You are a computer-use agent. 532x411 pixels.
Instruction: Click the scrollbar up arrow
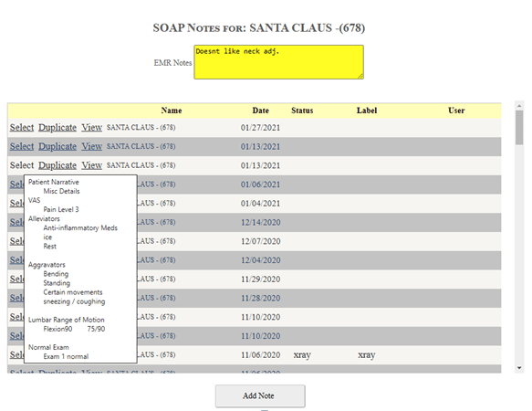pyautogui.click(x=519, y=106)
